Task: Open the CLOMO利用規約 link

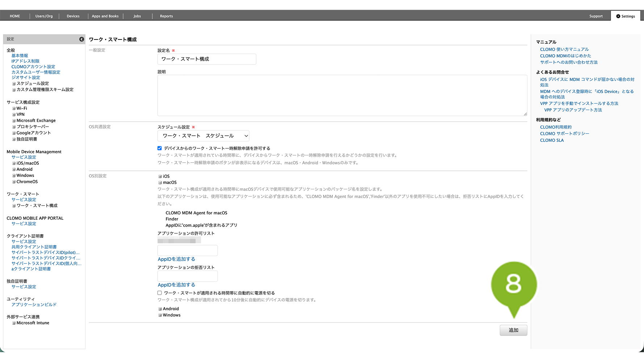Action: [x=556, y=127]
